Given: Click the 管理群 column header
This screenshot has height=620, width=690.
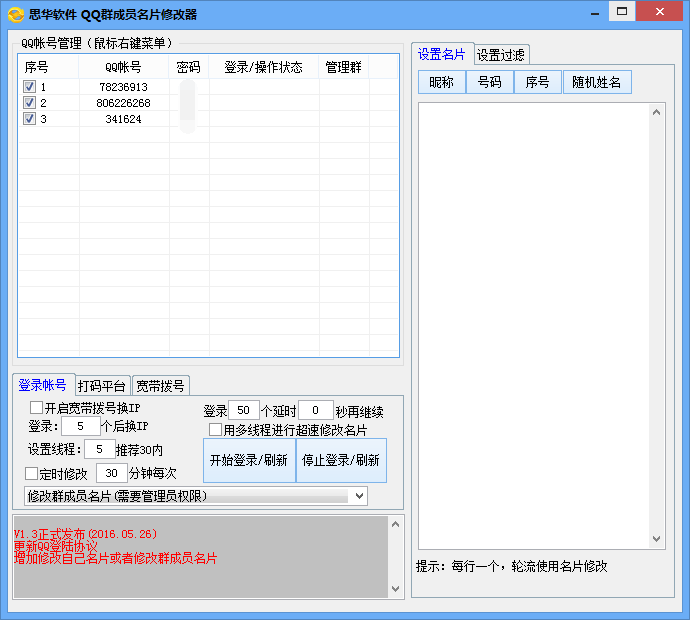Looking at the screenshot, I should pyautogui.click(x=344, y=67).
